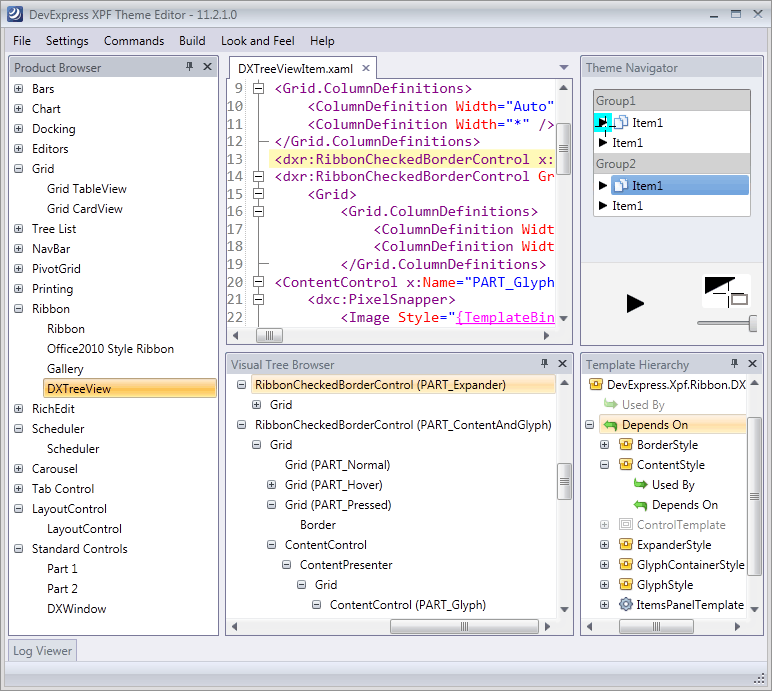
Task: Close the Template Hierarchy panel
Action: pos(752,363)
